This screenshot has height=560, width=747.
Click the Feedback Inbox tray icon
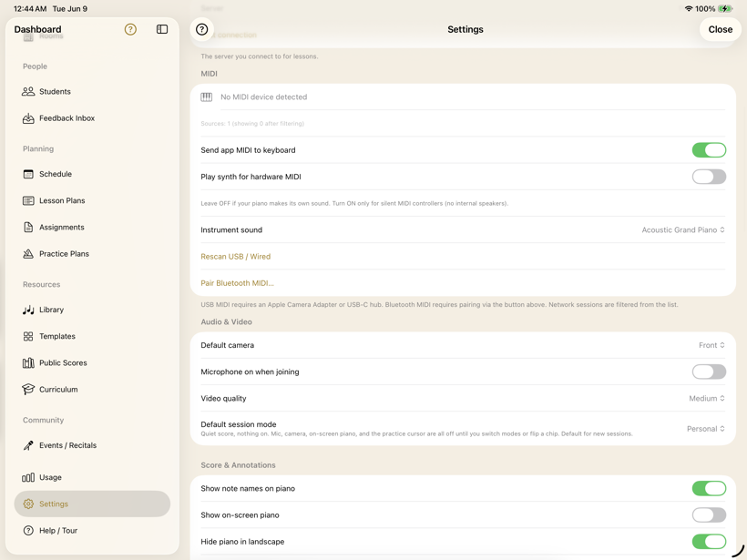pyautogui.click(x=28, y=118)
